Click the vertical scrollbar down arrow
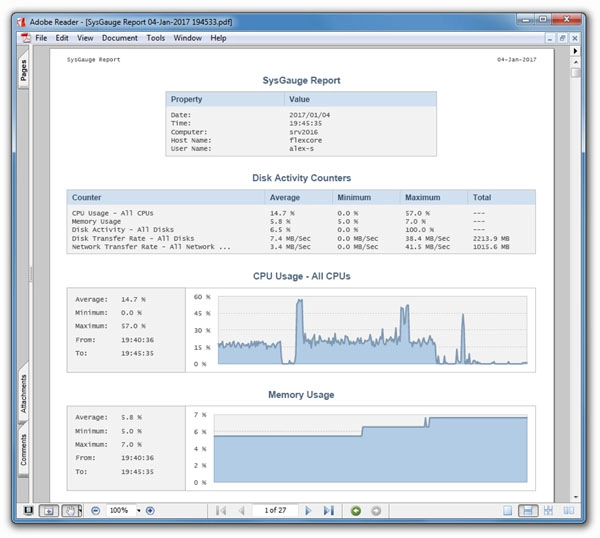The image size is (600, 538). [x=576, y=497]
